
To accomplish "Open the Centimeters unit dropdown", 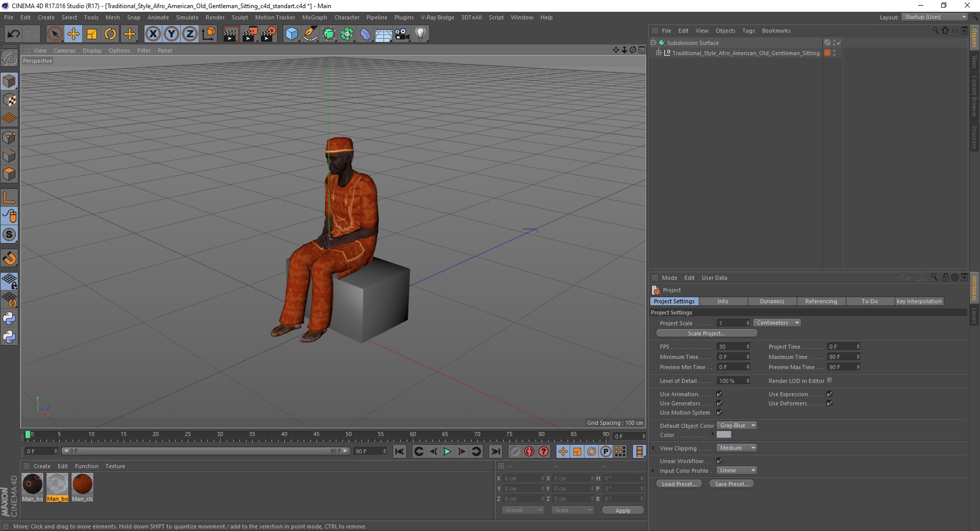I will (x=777, y=323).
